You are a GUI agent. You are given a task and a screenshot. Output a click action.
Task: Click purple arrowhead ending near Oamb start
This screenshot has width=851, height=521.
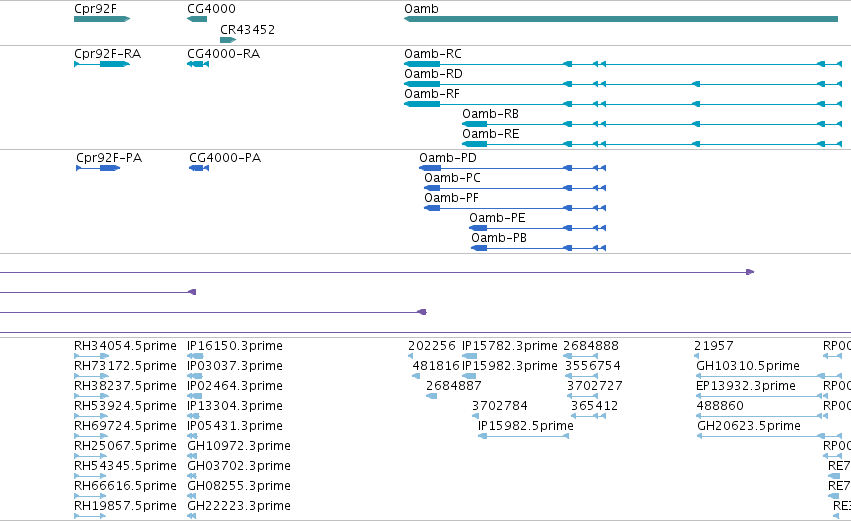point(422,312)
